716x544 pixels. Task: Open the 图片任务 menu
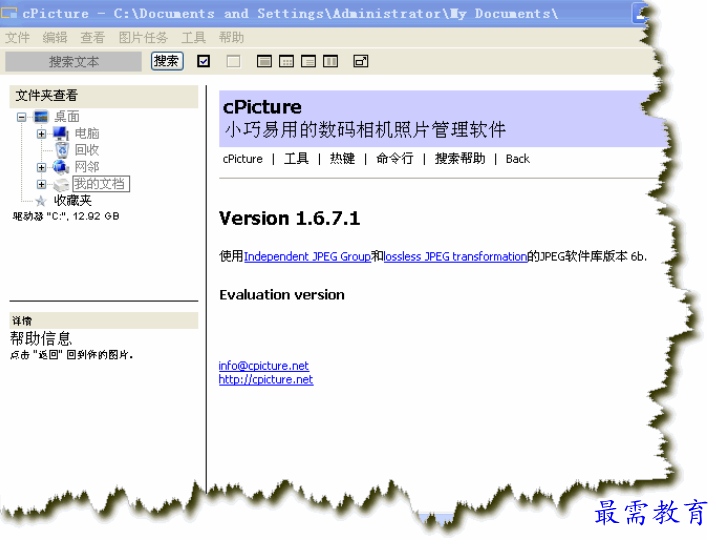(x=143, y=37)
